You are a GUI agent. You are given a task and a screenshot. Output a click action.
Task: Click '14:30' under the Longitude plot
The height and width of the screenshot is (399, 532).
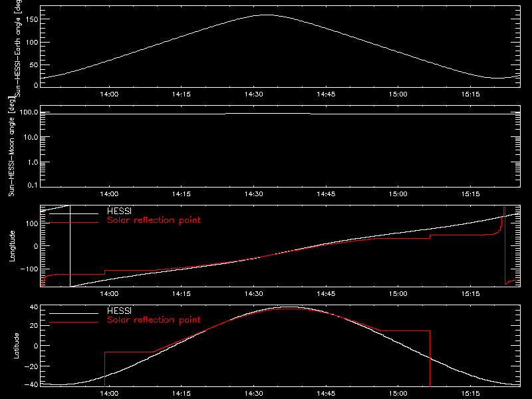(254, 294)
